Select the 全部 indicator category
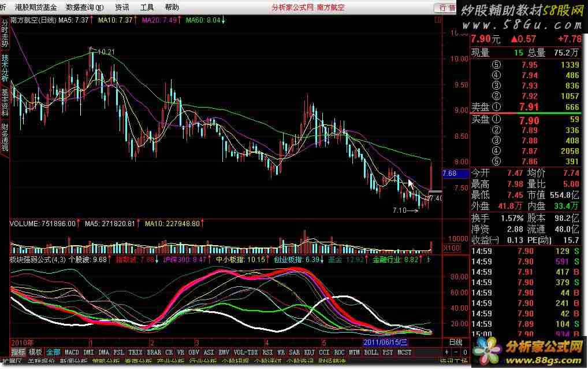Image resolution: width=588 pixels, height=369 pixels. point(53,352)
